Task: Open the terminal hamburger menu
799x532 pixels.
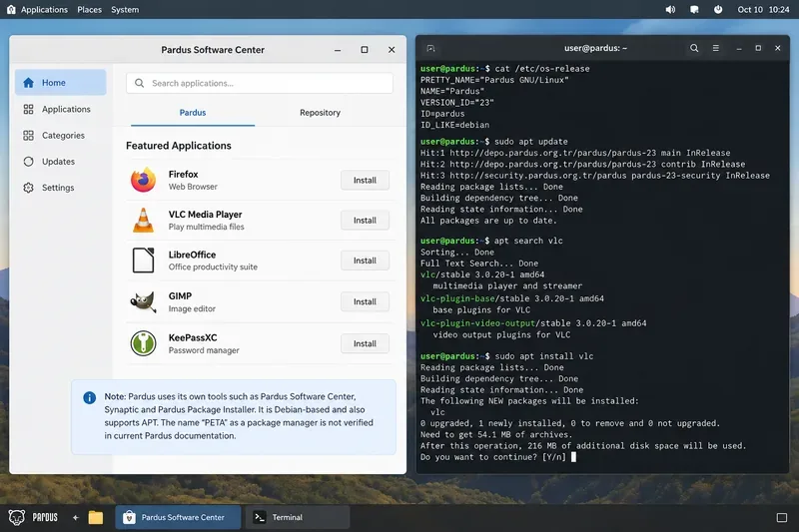Action: coord(716,48)
